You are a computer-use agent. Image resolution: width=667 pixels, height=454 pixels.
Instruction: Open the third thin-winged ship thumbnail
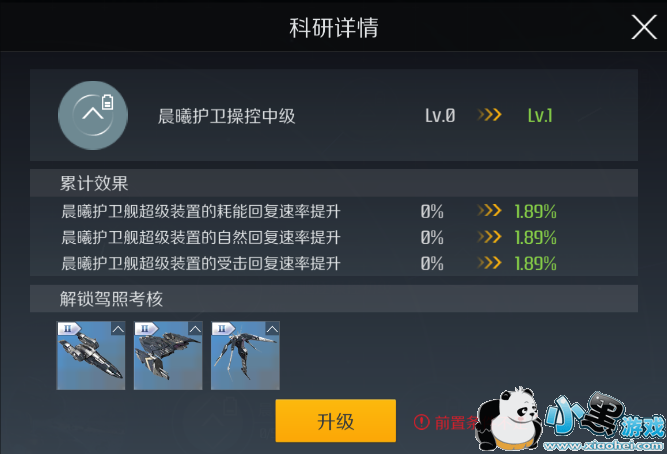coord(245,356)
